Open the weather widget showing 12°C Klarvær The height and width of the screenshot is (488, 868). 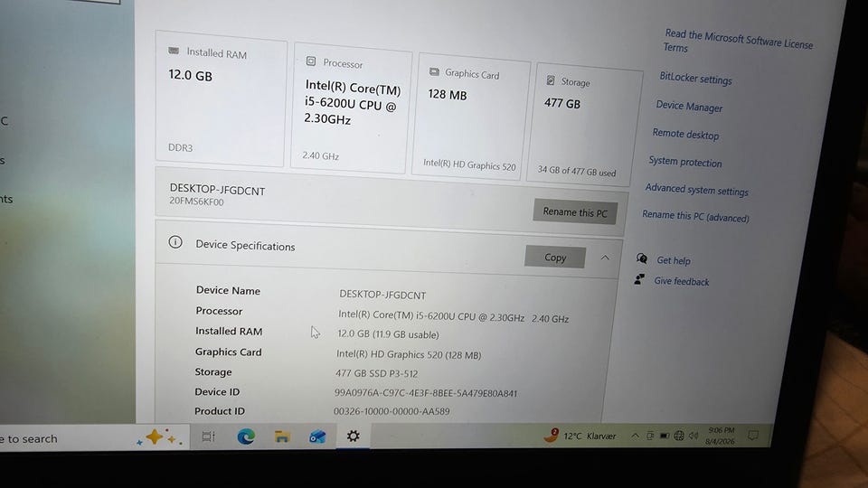[580, 436]
